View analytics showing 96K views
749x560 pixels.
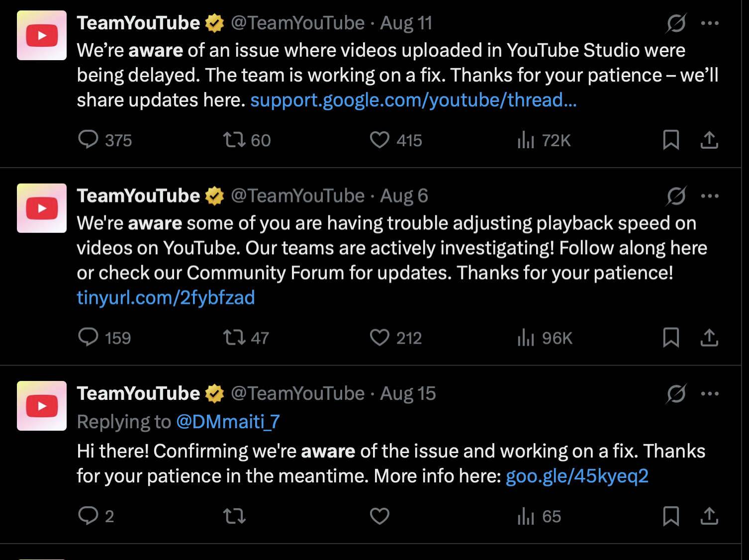(545, 338)
